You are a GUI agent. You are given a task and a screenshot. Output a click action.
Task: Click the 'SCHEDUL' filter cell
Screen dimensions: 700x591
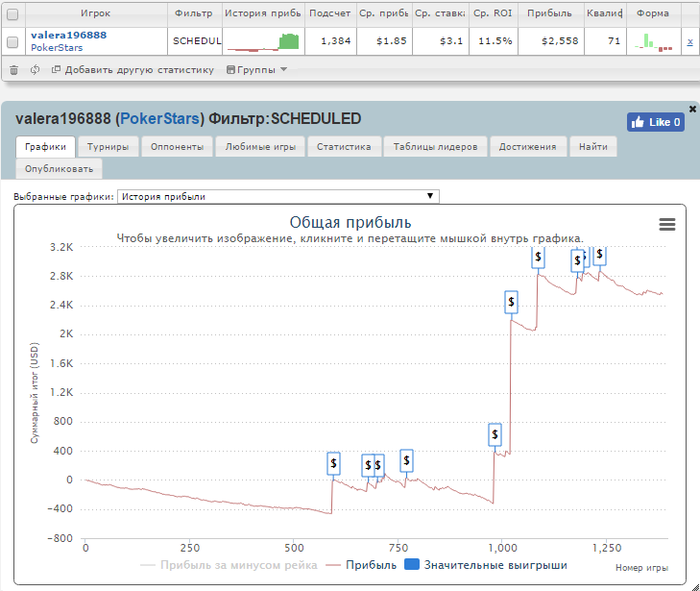[195, 42]
